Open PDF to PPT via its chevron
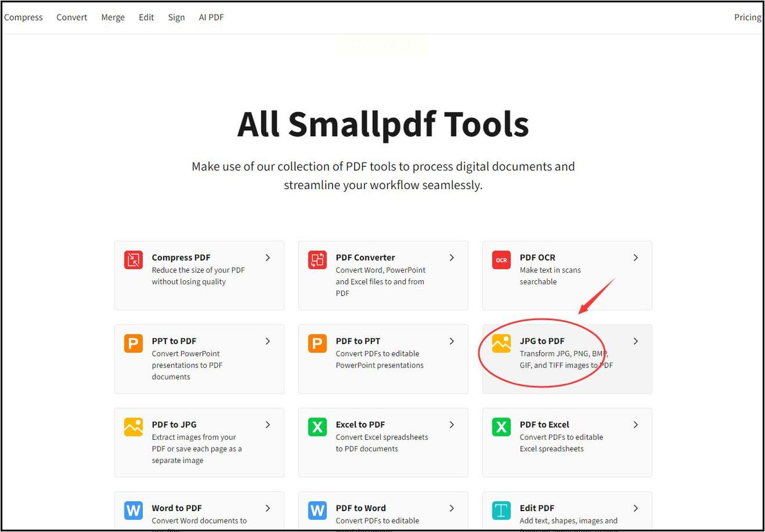 [451, 341]
